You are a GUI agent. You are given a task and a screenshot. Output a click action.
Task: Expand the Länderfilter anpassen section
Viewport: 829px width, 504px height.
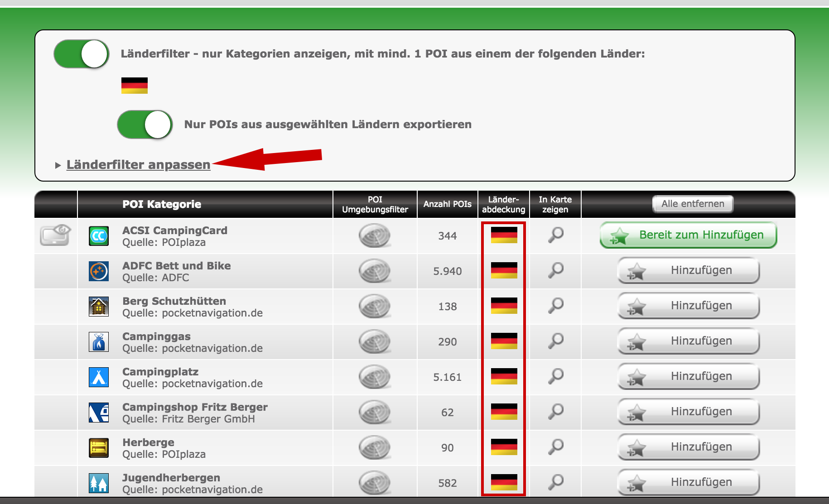138,165
